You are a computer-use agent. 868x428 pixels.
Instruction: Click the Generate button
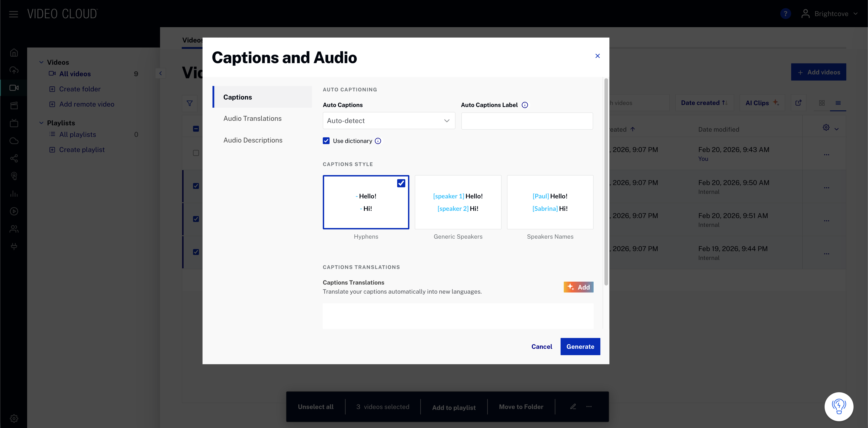click(x=580, y=346)
